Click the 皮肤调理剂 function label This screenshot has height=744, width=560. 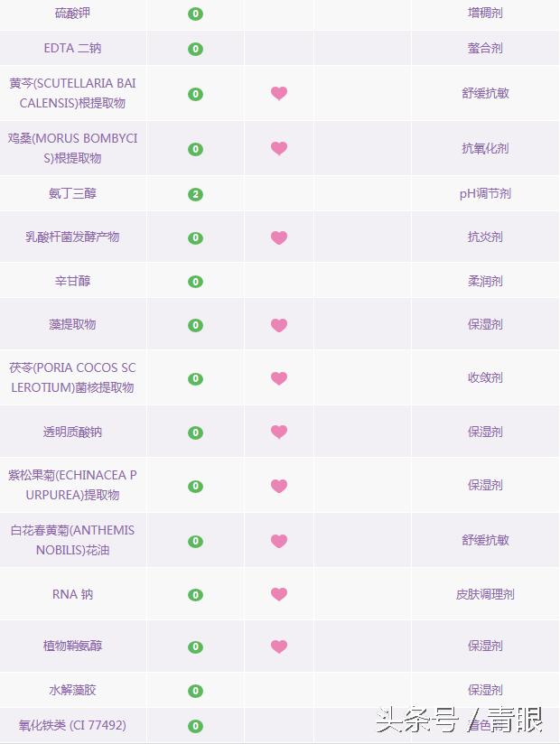pos(485,594)
